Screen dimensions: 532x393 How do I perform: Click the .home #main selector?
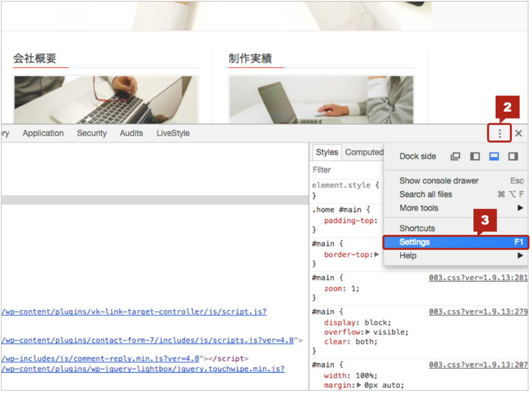tap(337, 209)
